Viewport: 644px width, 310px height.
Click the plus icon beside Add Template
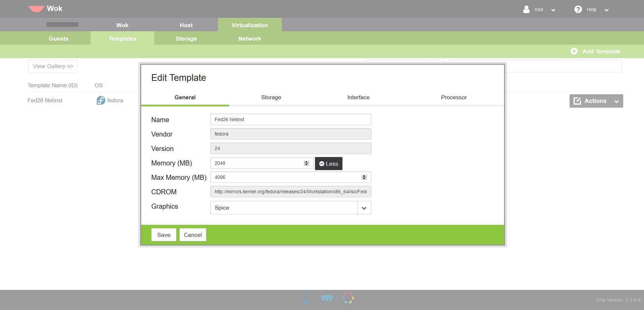[x=574, y=51]
